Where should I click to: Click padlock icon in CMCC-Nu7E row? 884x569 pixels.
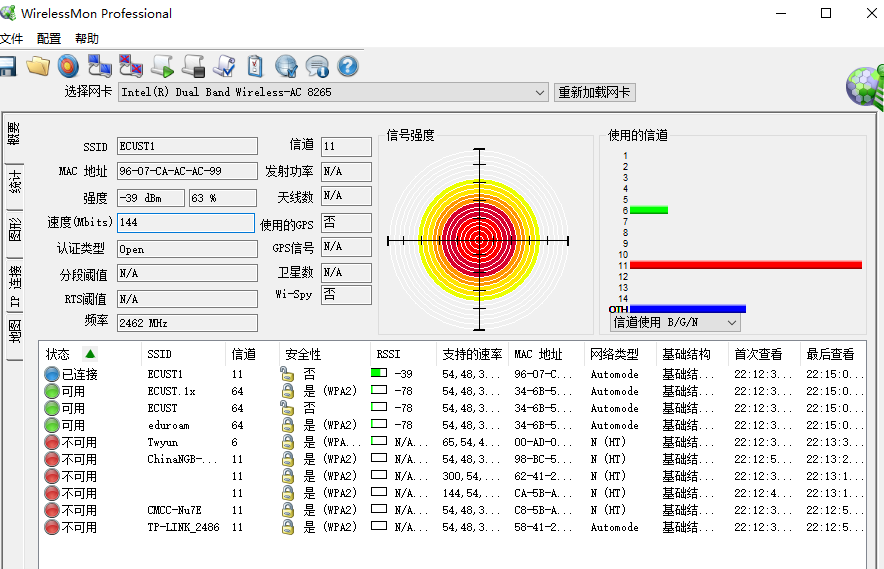click(x=288, y=510)
